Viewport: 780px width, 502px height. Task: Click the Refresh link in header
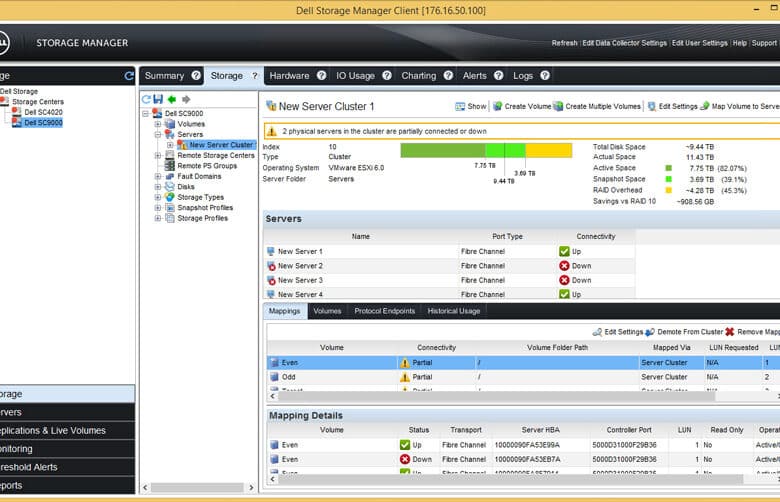tap(565, 43)
